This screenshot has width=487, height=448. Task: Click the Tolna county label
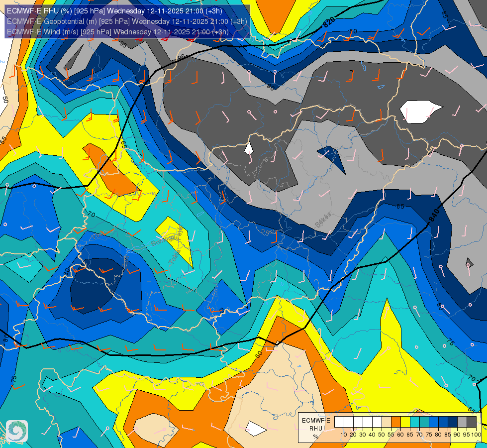point(175,256)
